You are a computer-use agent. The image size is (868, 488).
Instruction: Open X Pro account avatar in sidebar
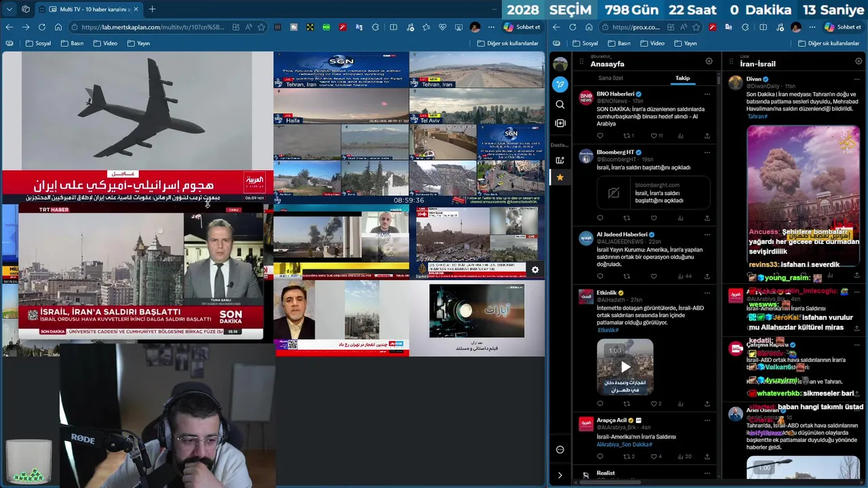tap(559, 64)
